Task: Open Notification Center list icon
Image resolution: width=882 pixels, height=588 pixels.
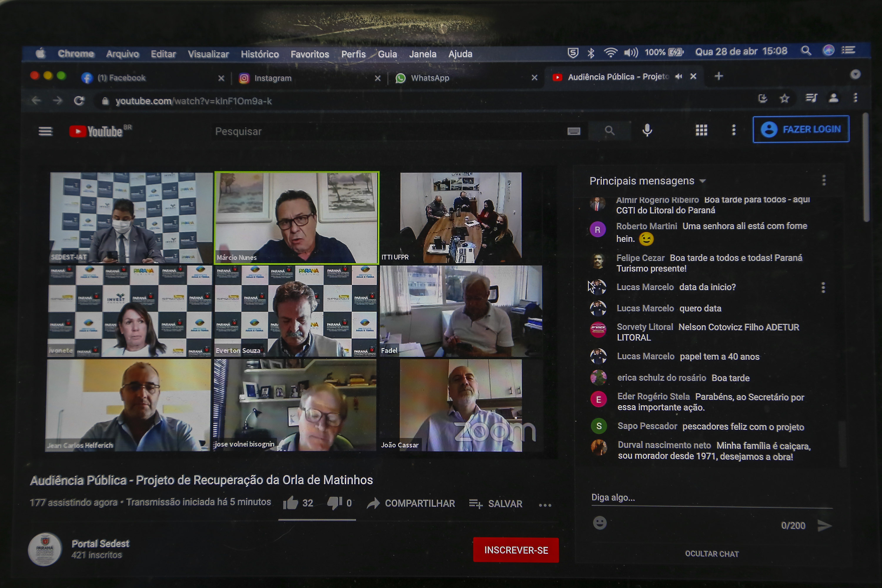Action: [x=848, y=50]
